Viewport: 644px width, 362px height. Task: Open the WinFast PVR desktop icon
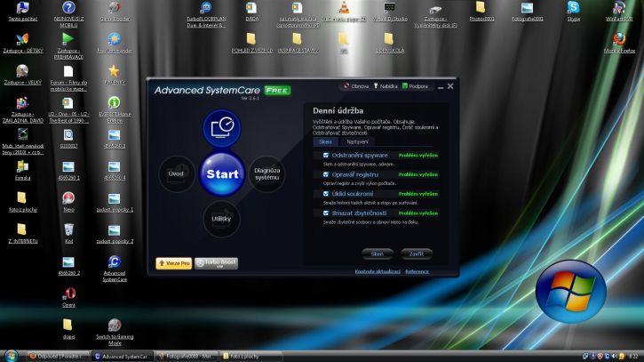pos(619,11)
